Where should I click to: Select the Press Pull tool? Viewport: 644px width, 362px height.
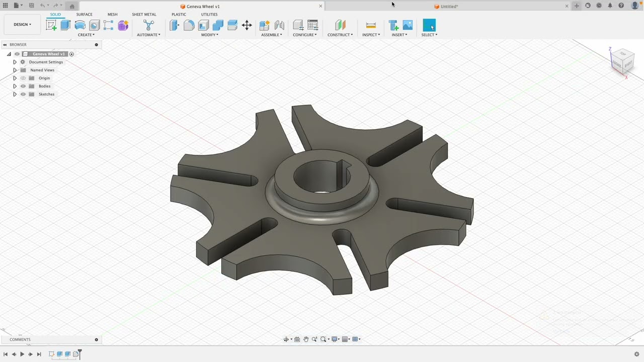174,25
